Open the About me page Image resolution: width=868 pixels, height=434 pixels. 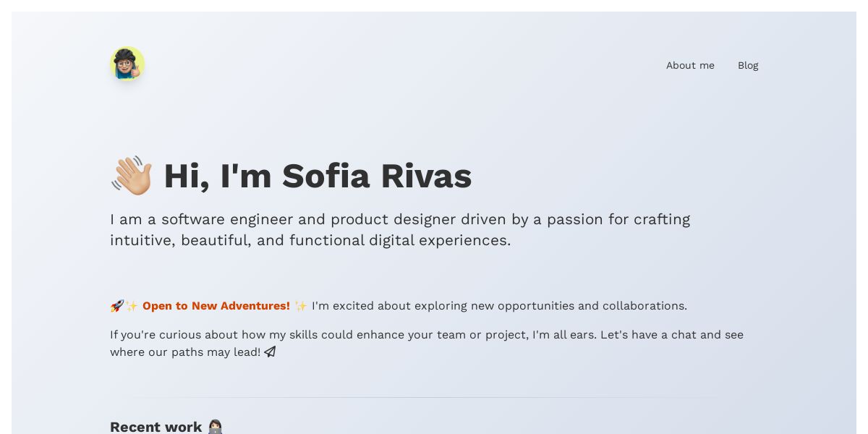coord(690,65)
